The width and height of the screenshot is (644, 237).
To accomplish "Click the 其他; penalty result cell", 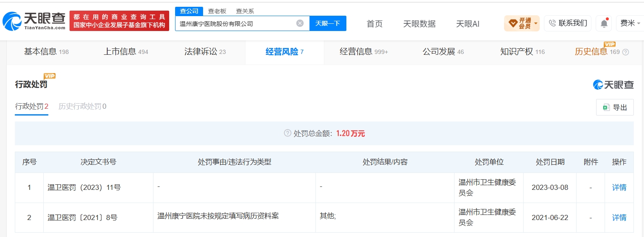I will 327,216.
